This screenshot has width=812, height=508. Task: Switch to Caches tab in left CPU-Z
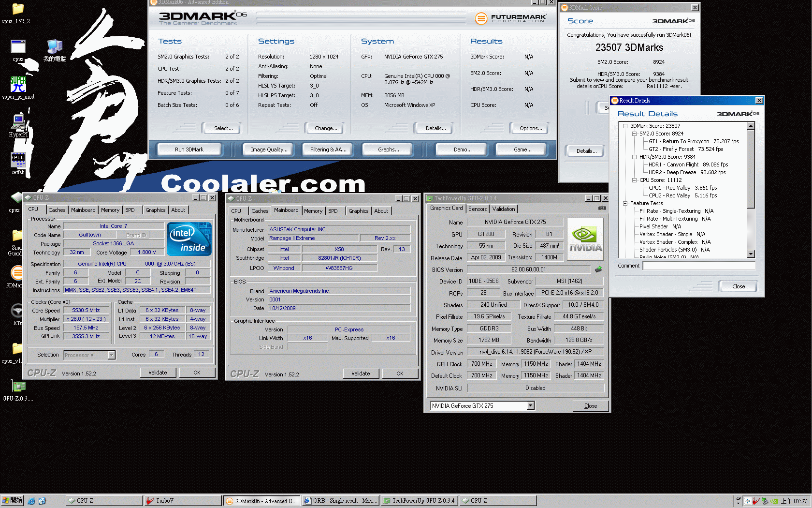pos(57,210)
